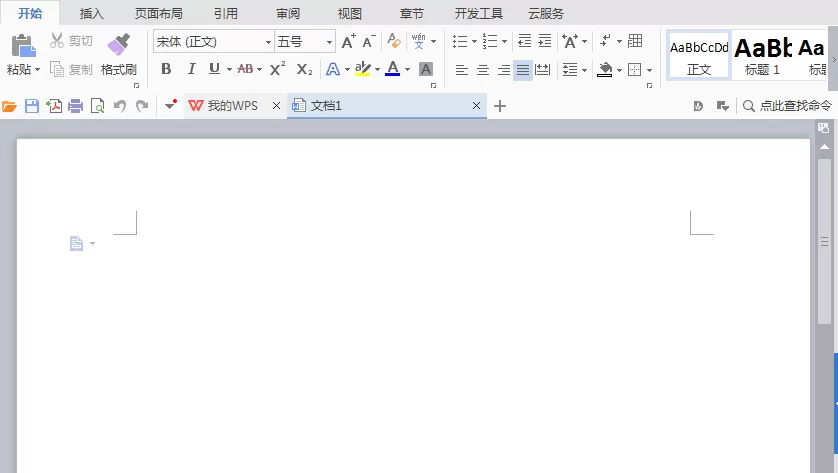Click the borders icon
The height and width of the screenshot is (473, 838).
634,69
